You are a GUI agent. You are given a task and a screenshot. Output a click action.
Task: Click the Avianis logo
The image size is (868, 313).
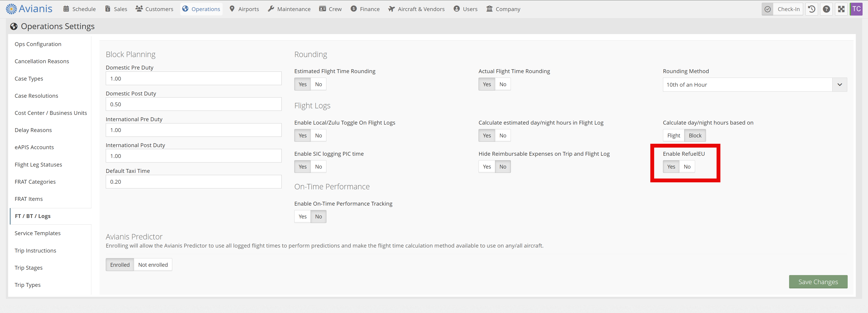[x=29, y=9]
